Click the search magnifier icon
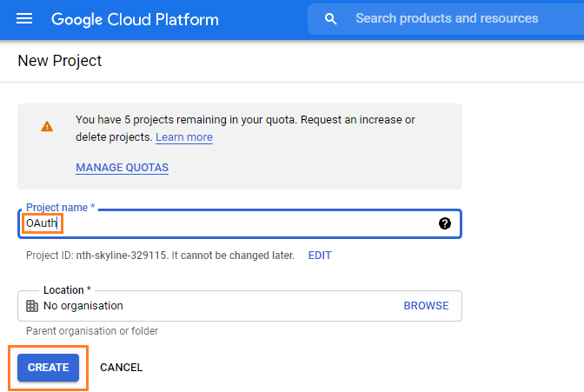This screenshot has height=392, width=584. (x=330, y=18)
